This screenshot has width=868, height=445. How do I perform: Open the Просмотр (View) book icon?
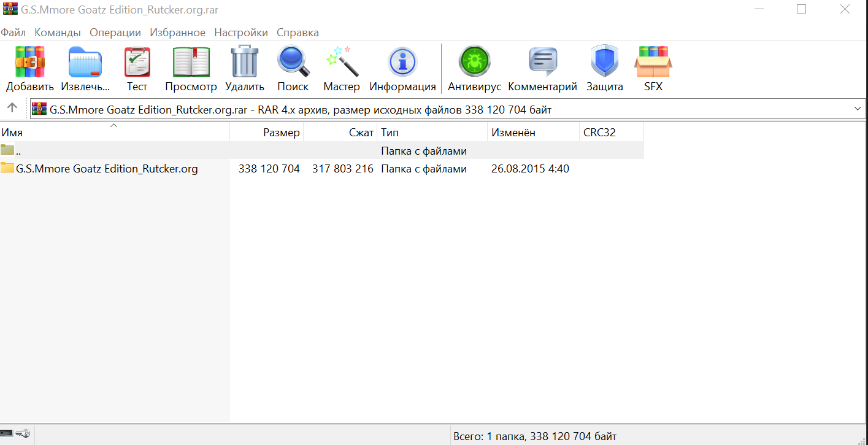pyautogui.click(x=191, y=63)
